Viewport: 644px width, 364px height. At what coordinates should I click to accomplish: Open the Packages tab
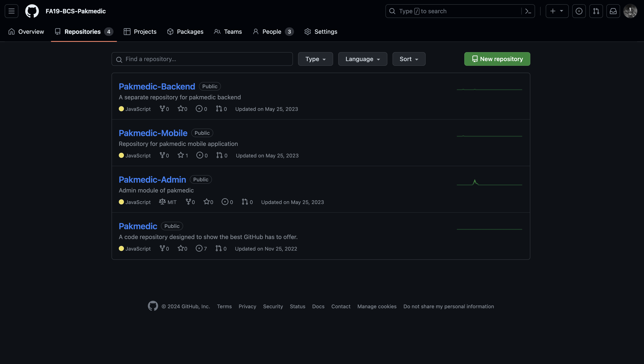click(185, 32)
